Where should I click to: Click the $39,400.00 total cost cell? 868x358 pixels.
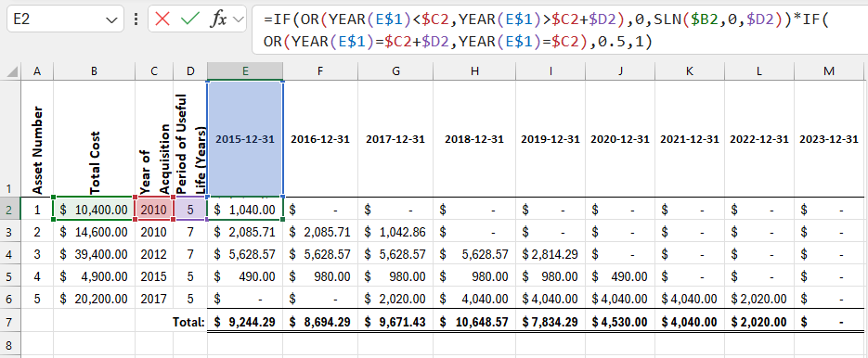pyautogui.click(x=94, y=254)
